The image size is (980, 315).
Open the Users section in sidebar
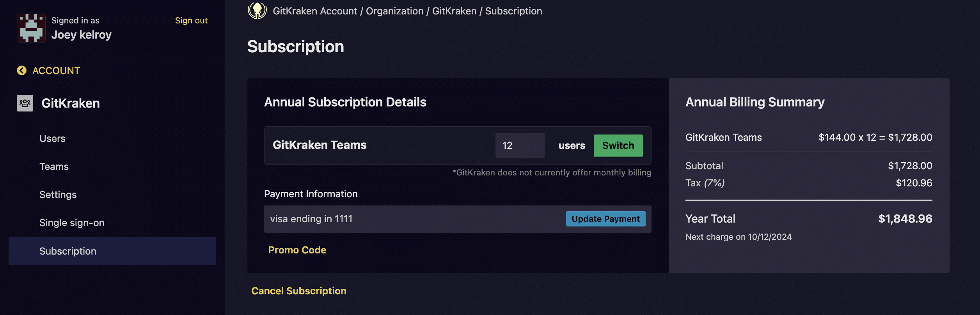pyautogui.click(x=52, y=139)
